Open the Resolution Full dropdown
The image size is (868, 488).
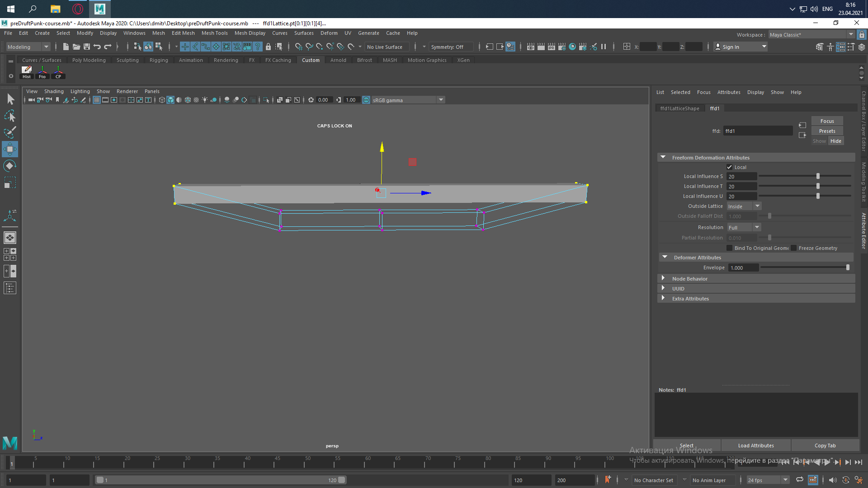(x=744, y=227)
